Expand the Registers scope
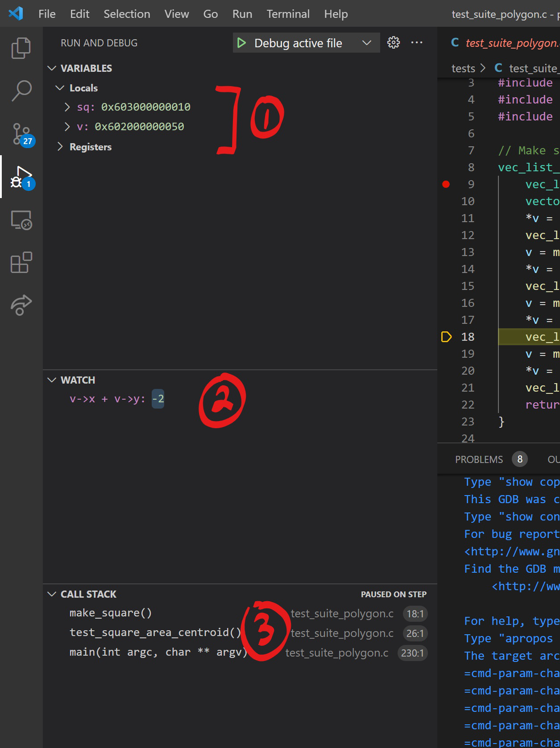The image size is (560, 748). click(x=60, y=147)
